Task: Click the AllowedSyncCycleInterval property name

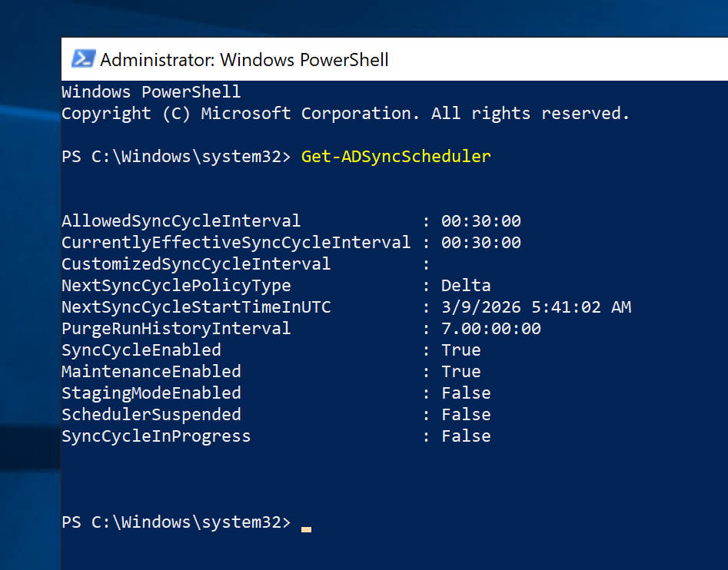Action: (181, 221)
